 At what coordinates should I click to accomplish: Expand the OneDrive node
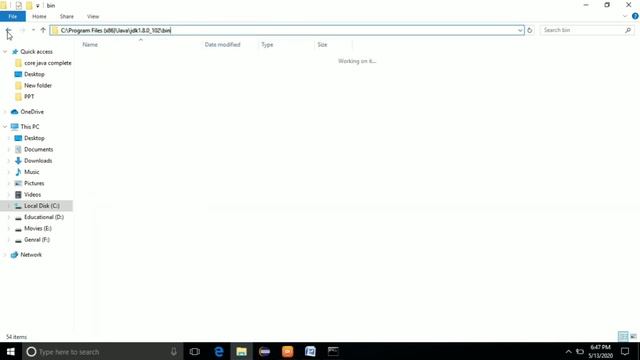(x=5, y=112)
